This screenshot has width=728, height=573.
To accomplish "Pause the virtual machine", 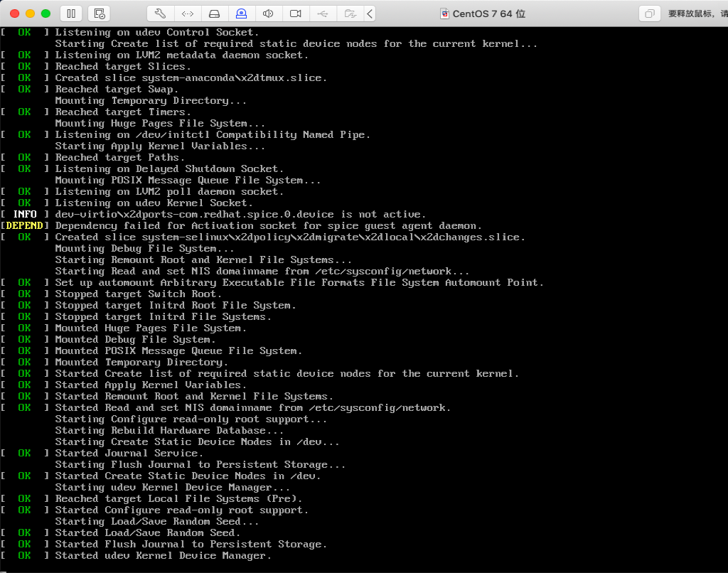I will click(x=71, y=14).
